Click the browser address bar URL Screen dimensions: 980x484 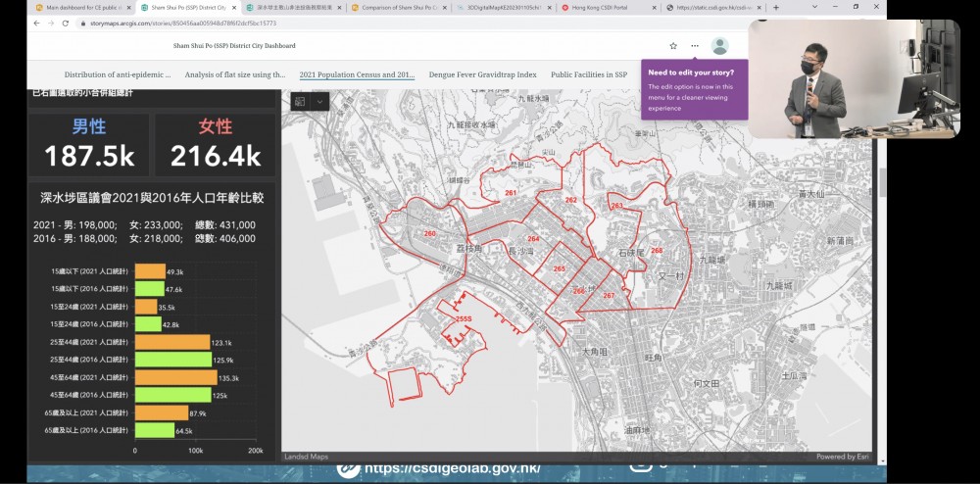coord(183,24)
